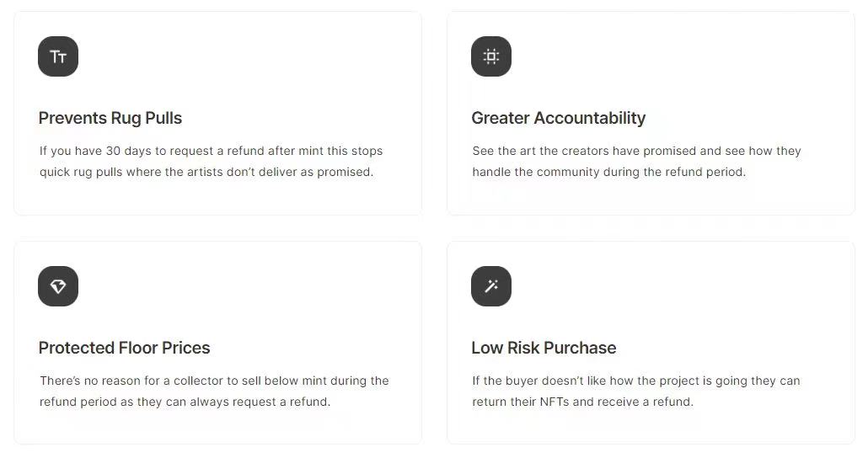Screen dimensions: 868x458
Task: Open the Low Risk Purchase card
Action: coord(651,343)
